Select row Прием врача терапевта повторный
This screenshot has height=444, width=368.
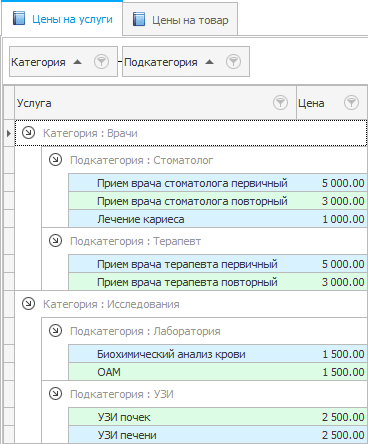point(218,282)
